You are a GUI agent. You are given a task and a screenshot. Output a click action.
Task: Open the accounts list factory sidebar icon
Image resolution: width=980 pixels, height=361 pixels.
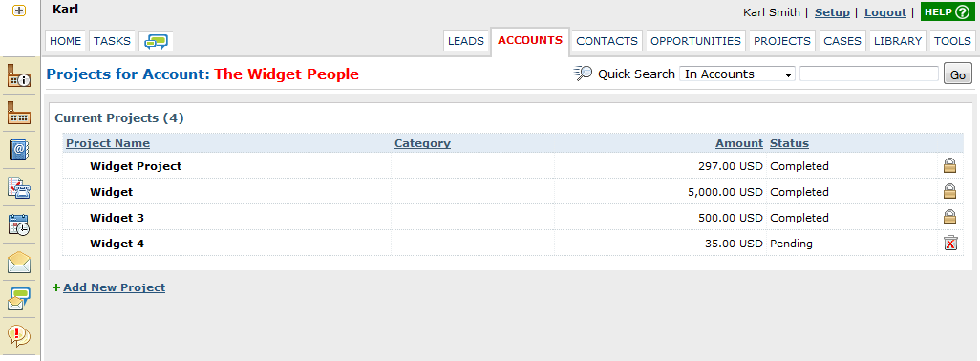coord(19,113)
